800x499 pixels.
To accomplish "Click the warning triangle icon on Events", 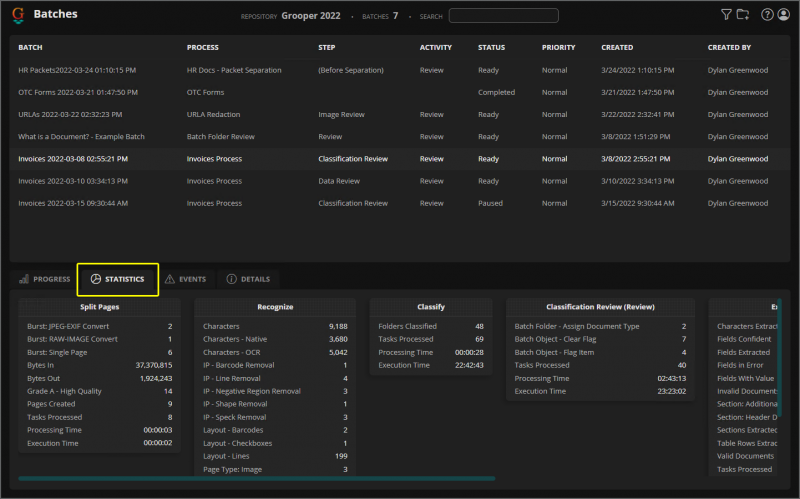I will point(170,280).
